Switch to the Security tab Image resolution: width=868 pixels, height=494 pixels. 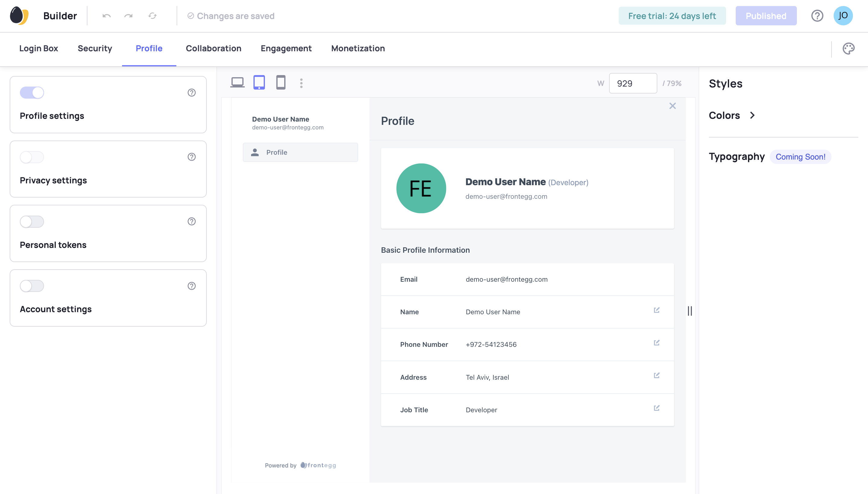[95, 49]
